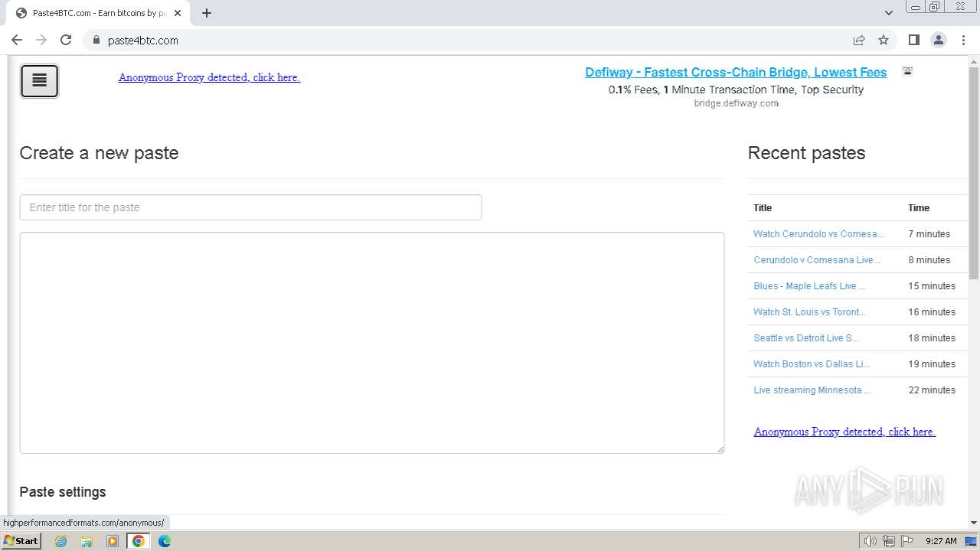Select the Paste4BTC.com browser tab
Viewport: 980px width, 551px height.
tap(98, 13)
